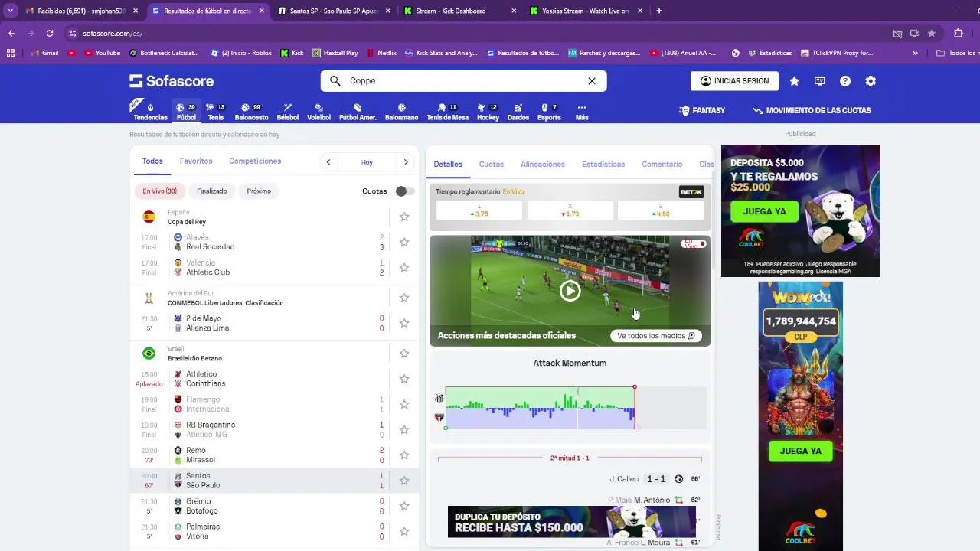The image size is (980, 551).
Task: Switch to the Favoritos tab
Action: (196, 161)
